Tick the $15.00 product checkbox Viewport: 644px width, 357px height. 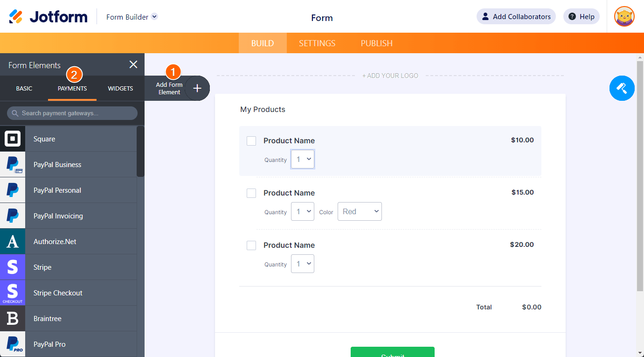pos(251,193)
